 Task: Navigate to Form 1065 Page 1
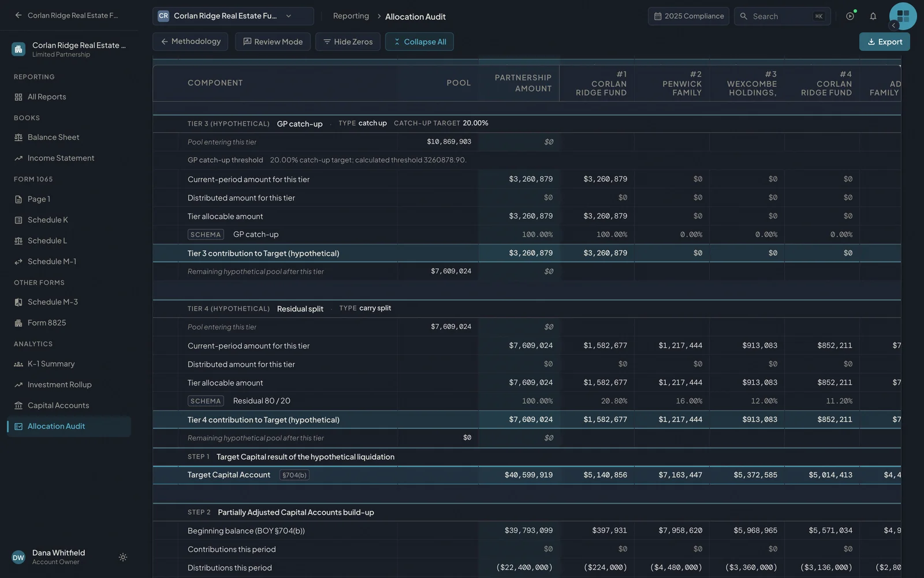(x=69, y=199)
